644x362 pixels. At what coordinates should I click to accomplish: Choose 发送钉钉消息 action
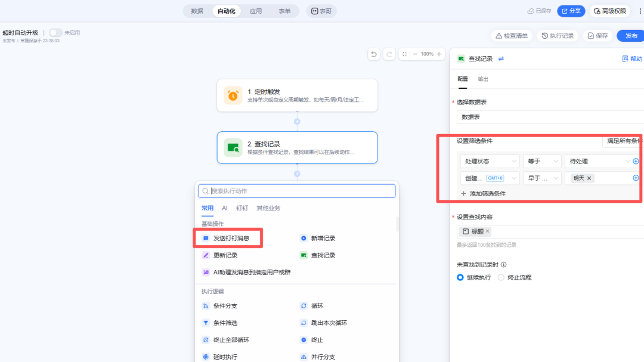click(x=226, y=239)
